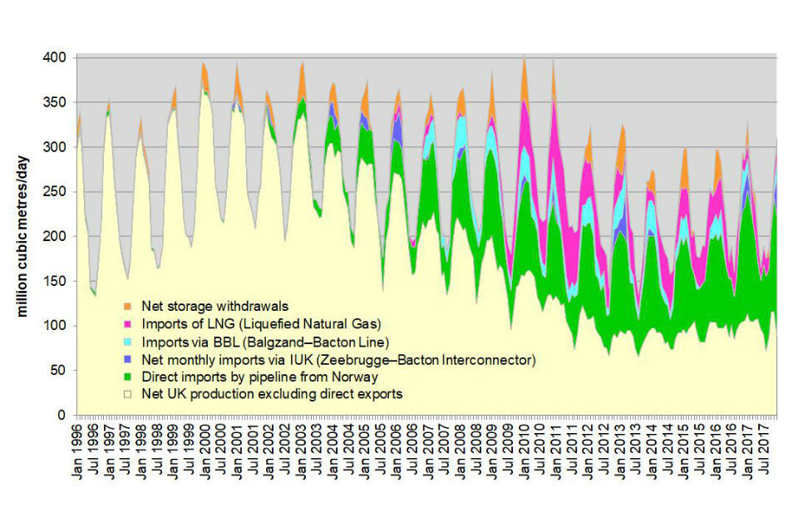Screen dimensions: 798x532
Task: Click 'Net UK production excluding direct exports' label
Action: coord(271,394)
